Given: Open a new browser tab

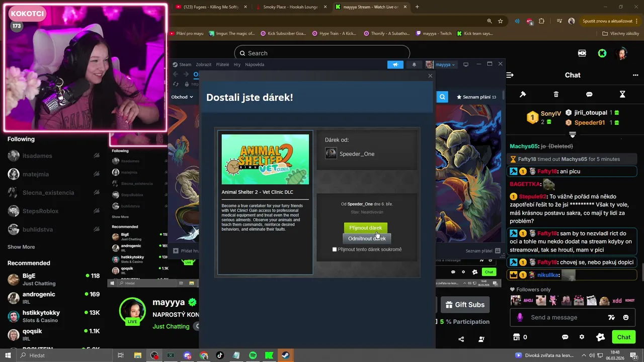Looking at the screenshot, I should [x=417, y=7].
